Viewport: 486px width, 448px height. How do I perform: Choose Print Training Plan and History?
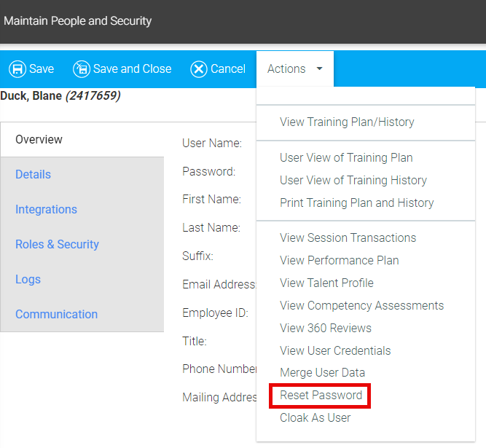pyautogui.click(x=356, y=203)
